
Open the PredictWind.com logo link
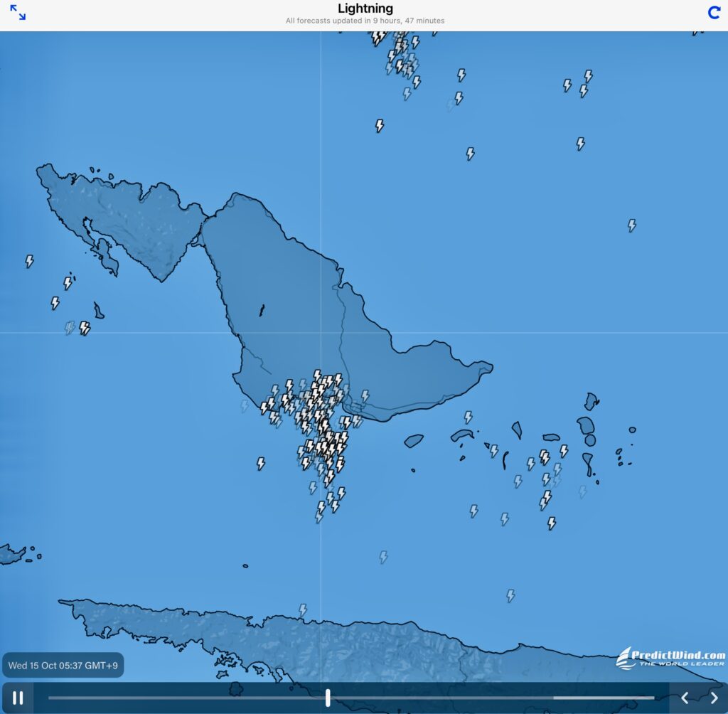tap(671, 657)
